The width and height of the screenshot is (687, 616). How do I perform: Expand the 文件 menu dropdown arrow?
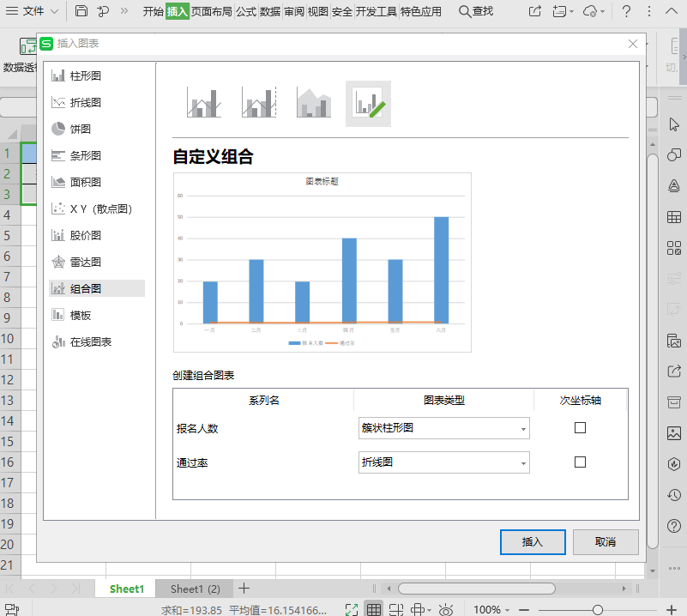55,11
